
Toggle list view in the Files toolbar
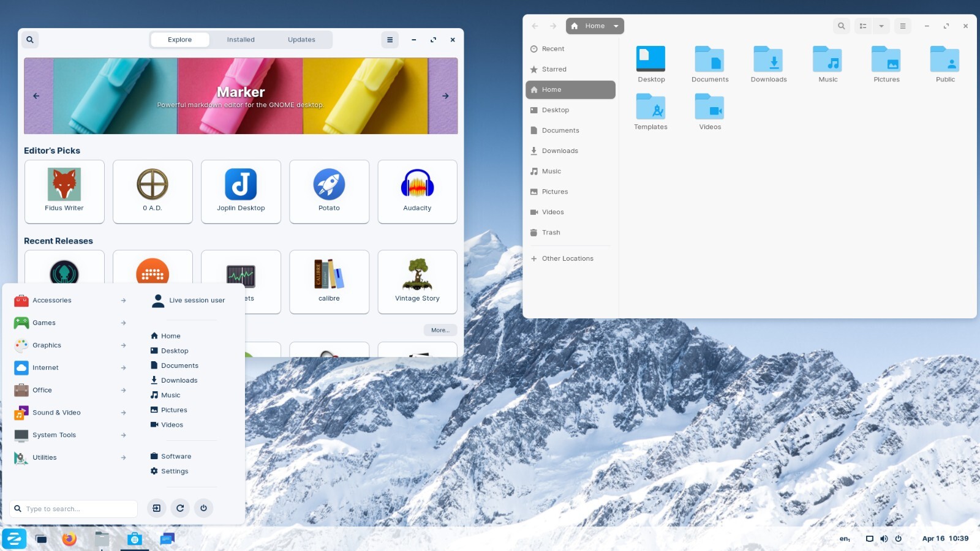tap(862, 26)
